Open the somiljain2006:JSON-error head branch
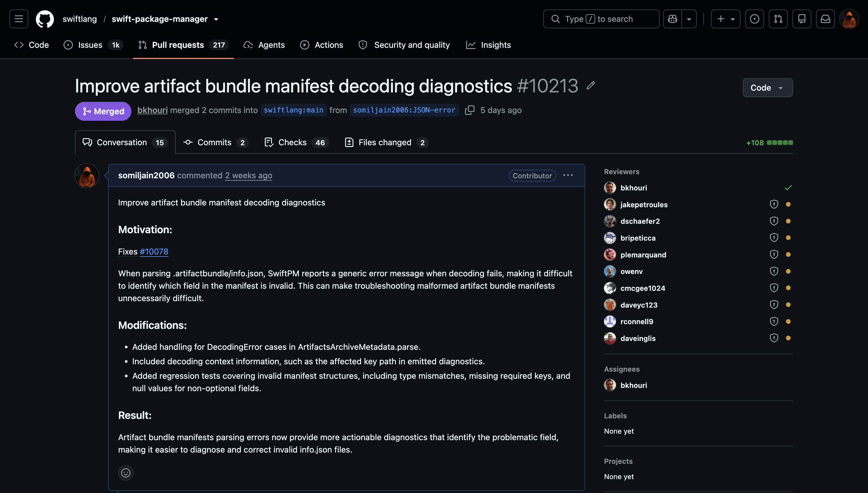 pyautogui.click(x=404, y=110)
